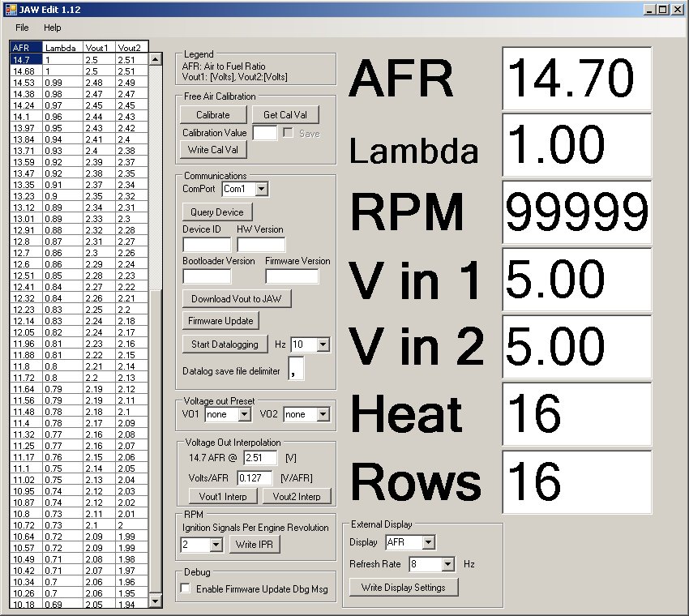The height and width of the screenshot is (616, 689).
Task: Click the Heat readout box
Action: [x=576, y=414]
